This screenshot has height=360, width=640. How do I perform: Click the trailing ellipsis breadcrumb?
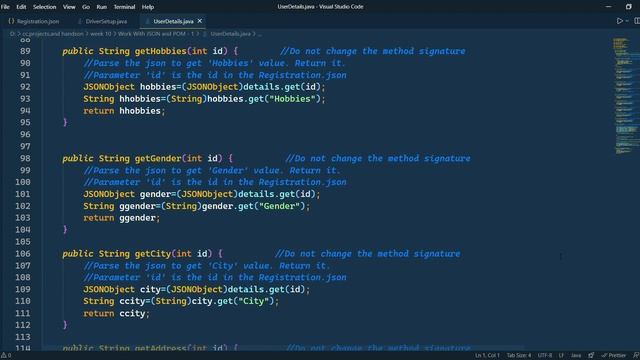click(x=260, y=34)
